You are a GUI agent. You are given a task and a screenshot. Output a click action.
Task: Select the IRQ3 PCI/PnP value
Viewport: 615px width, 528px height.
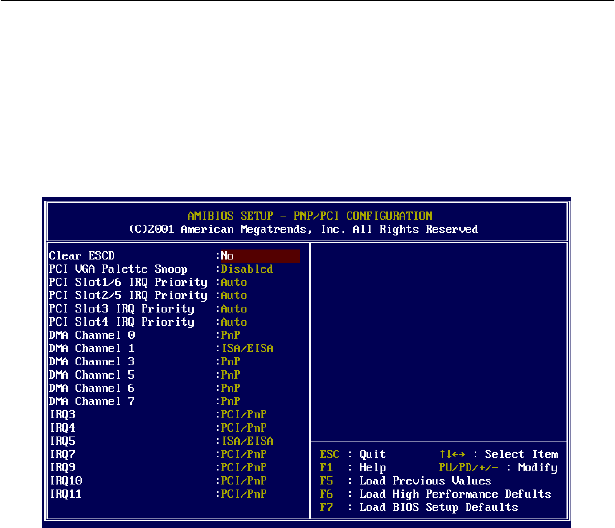point(244,415)
